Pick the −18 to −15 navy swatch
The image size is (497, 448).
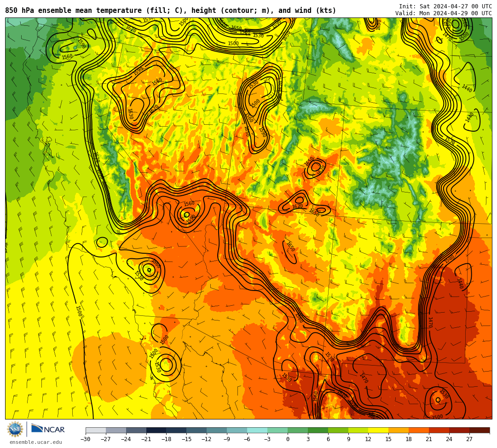177,430
